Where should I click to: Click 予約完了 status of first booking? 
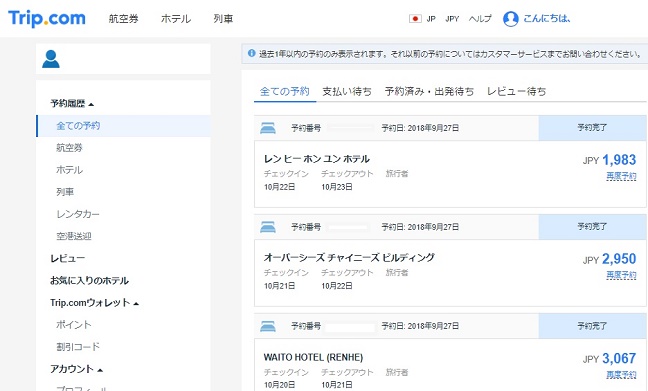coord(592,128)
